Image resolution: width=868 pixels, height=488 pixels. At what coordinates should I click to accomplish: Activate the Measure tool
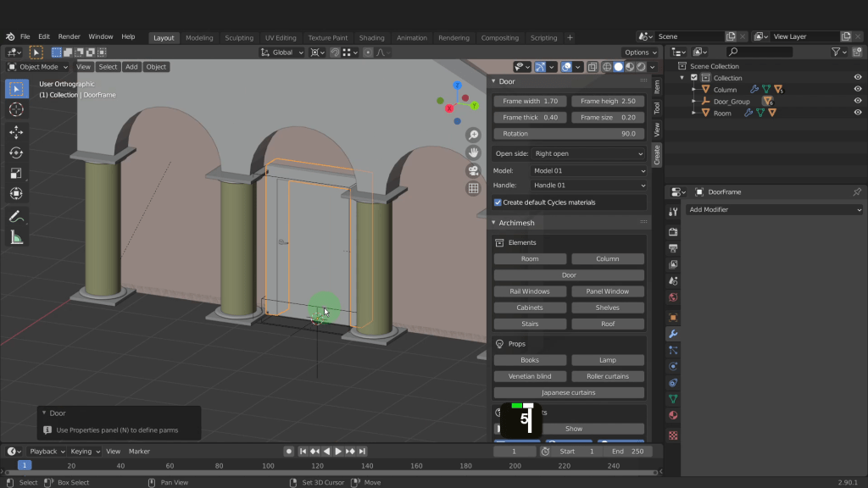pyautogui.click(x=16, y=238)
